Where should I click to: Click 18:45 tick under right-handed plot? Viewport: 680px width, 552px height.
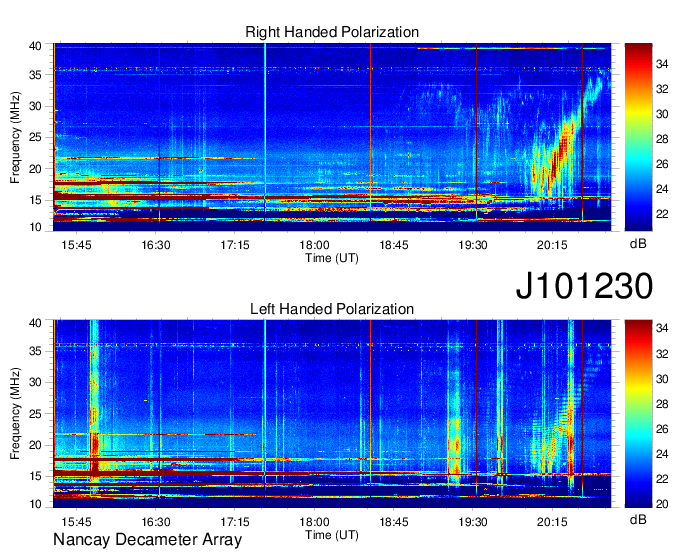coord(394,245)
